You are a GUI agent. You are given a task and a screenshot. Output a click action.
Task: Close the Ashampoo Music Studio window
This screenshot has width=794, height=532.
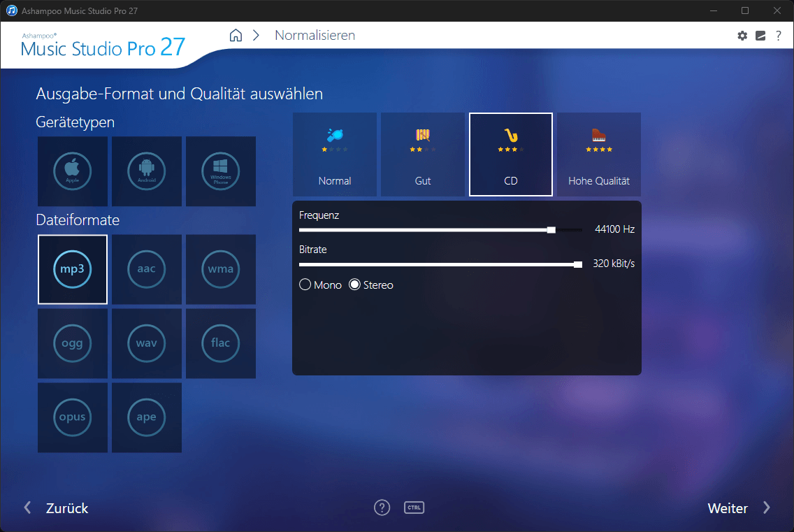(777, 10)
